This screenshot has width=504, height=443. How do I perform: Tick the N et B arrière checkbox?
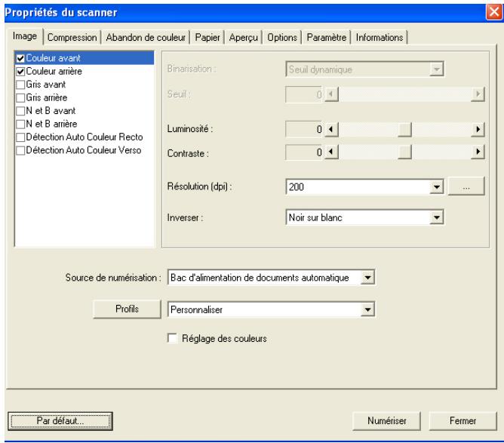click(x=20, y=124)
